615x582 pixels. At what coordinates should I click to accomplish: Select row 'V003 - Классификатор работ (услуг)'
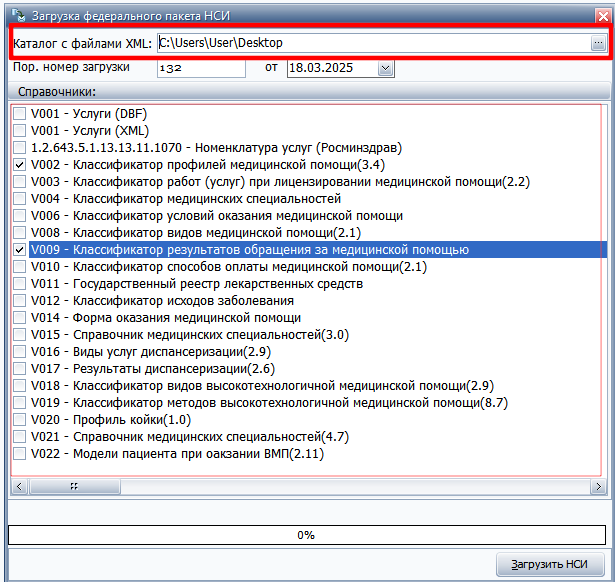(x=280, y=182)
